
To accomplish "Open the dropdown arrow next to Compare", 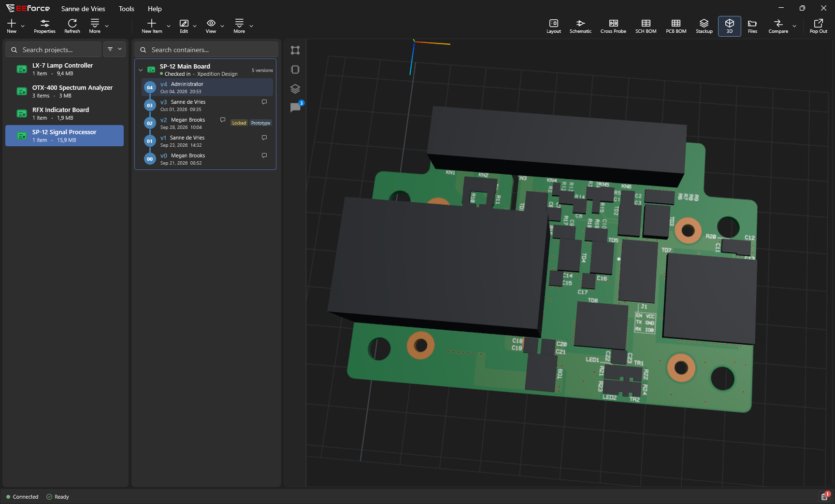I will click(x=794, y=26).
